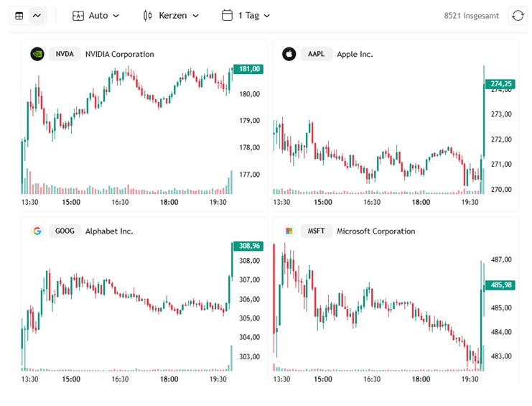532x406 pixels.
Task: Click the Google logo icon
Action: click(37, 231)
